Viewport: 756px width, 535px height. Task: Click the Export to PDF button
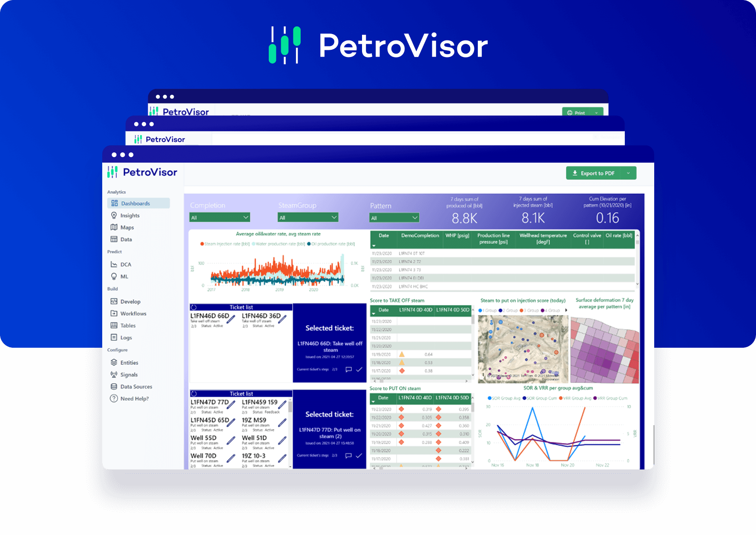click(x=593, y=173)
